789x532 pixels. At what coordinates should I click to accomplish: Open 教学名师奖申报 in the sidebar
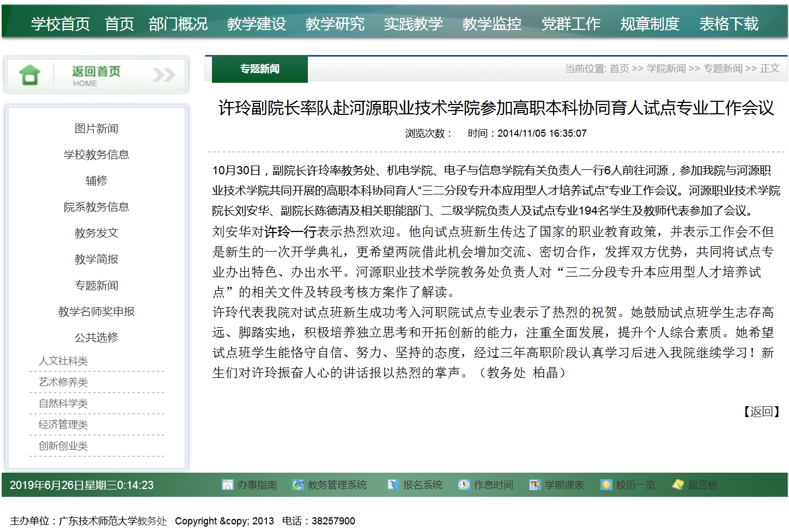(x=96, y=311)
